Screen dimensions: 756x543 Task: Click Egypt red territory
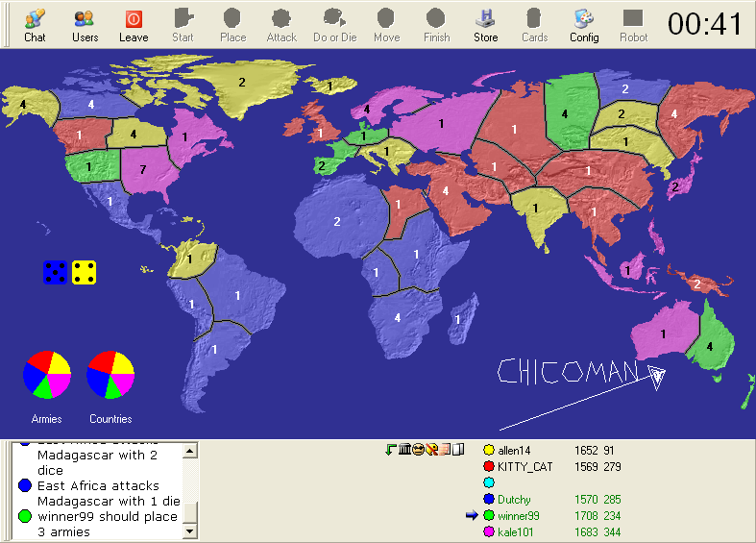(399, 205)
